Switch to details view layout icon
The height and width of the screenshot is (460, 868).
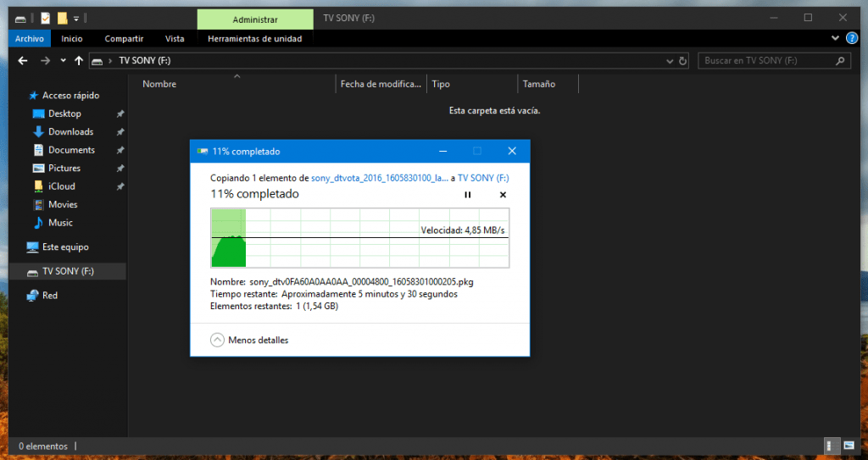832,446
